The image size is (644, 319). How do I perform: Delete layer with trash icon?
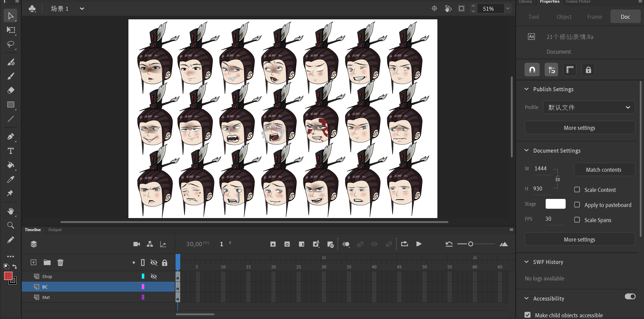pyautogui.click(x=60, y=262)
